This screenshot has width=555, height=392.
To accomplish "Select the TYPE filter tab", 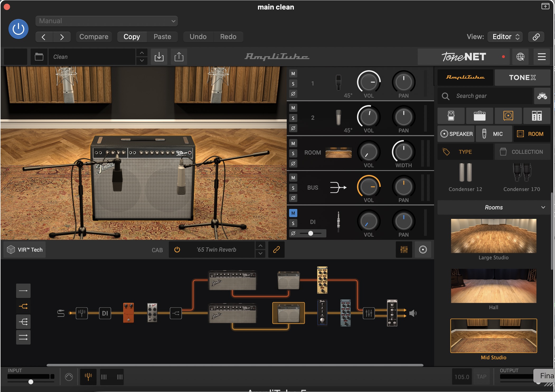I will pos(465,152).
